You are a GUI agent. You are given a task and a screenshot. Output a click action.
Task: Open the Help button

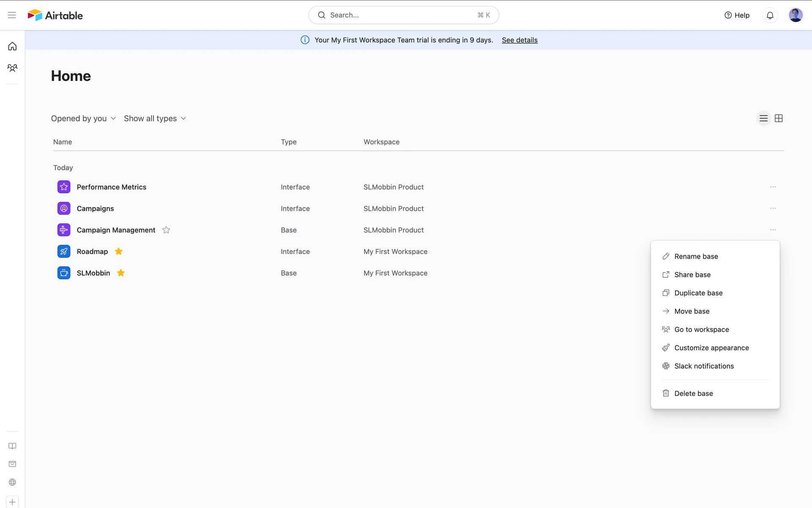point(737,15)
